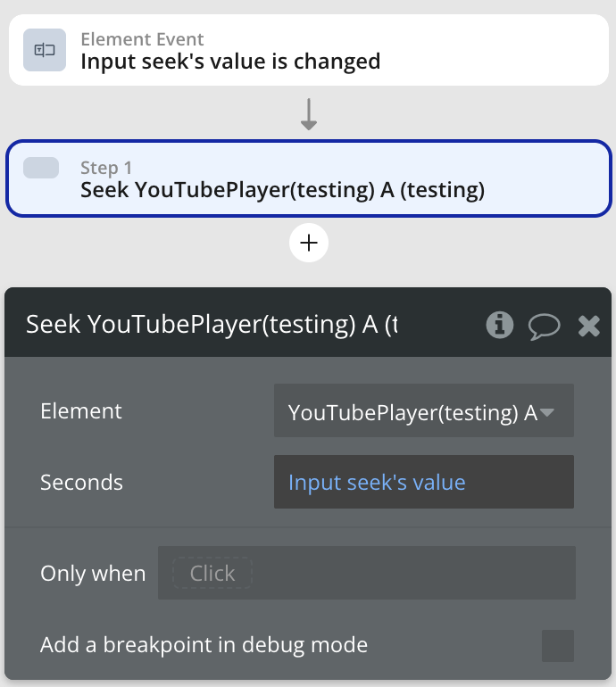Click the Element Event input icon
Screen dimensions: 616x687
point(44,51)
